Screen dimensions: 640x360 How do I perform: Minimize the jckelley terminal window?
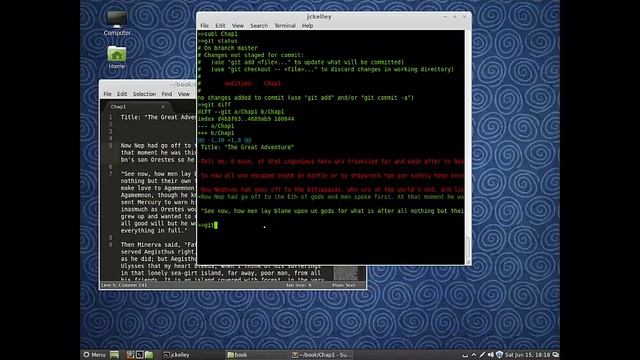tap(445, 17)
